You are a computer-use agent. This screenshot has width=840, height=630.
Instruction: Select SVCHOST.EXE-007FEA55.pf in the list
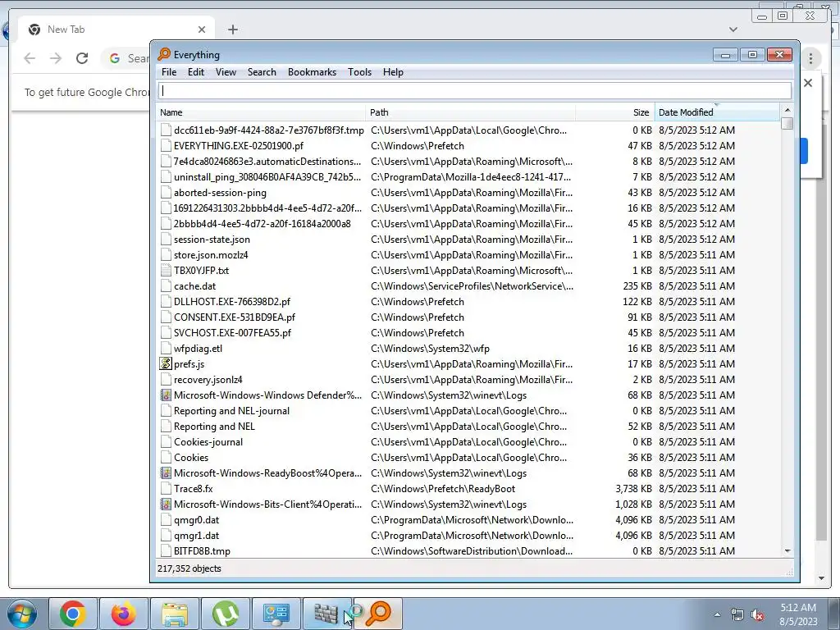[x=232, y=333]
